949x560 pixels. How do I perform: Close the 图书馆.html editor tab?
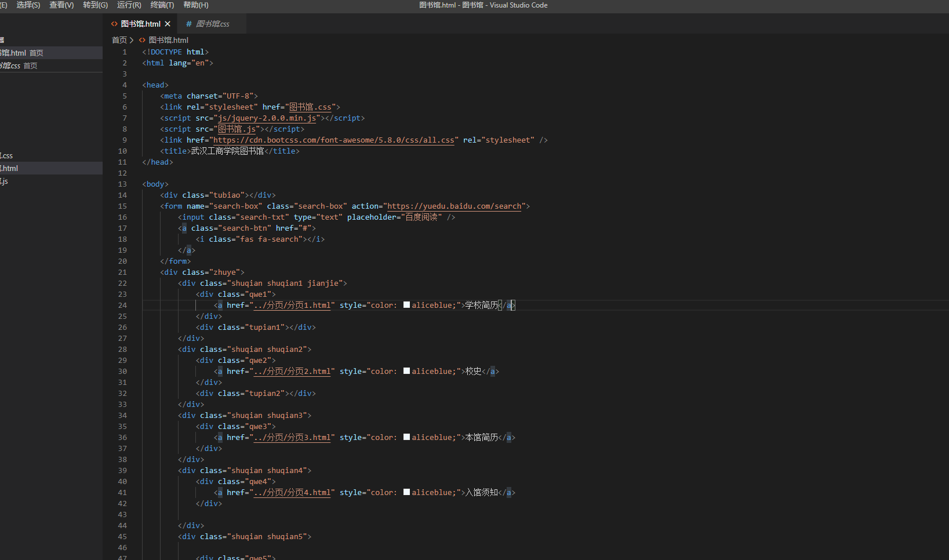pos(168,24)
